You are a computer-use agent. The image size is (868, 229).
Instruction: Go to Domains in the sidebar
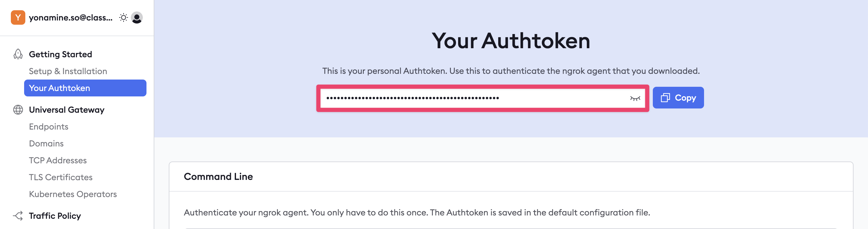[x=46, y=143]
